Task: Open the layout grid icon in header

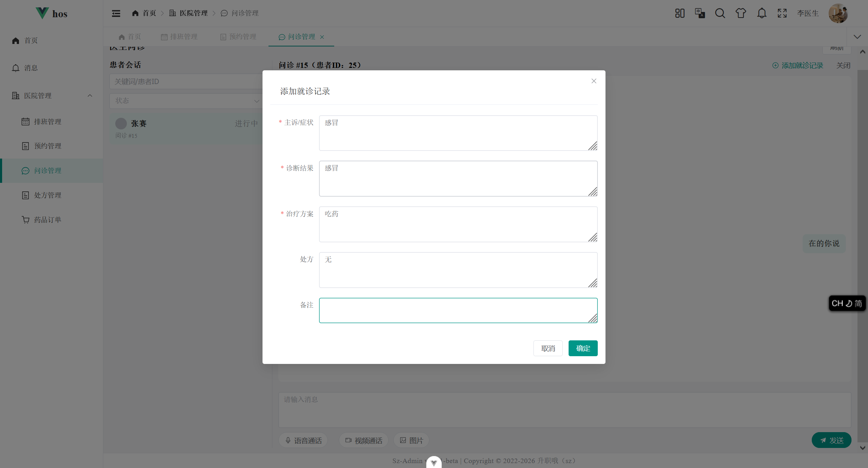Action: [x=680, y=13]
